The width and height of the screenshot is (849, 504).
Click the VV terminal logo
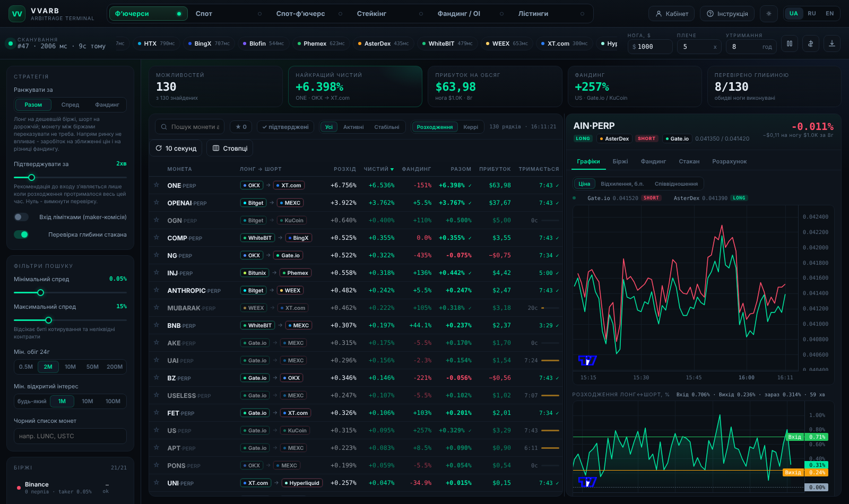tap(17, 14)
